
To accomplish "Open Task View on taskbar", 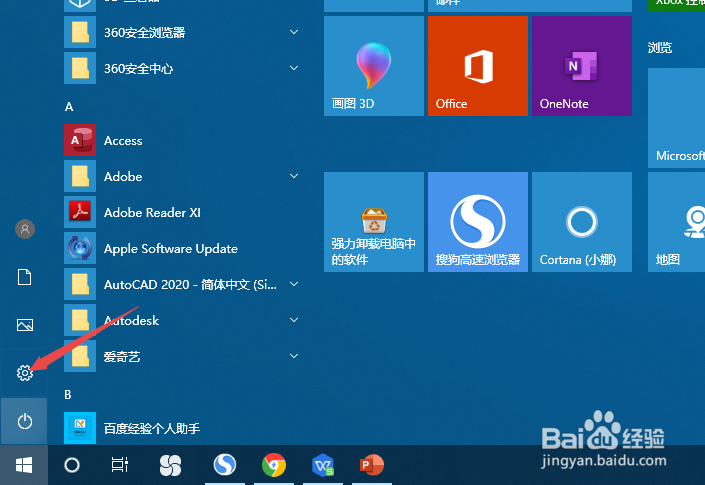I will click(x=120, y=465).
